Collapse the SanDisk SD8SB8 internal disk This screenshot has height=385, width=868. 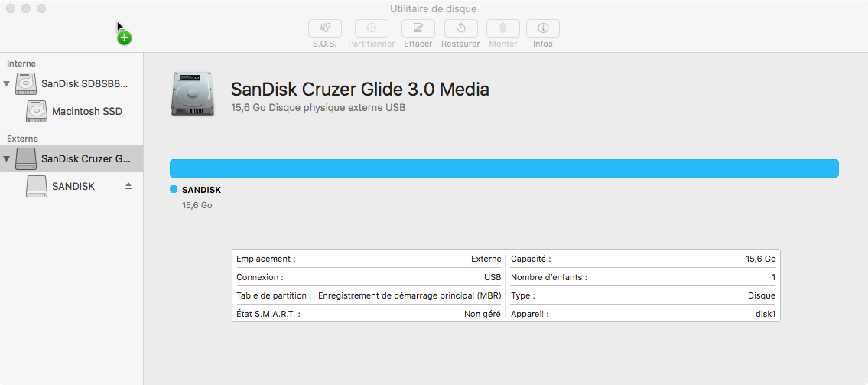[7, 83]
